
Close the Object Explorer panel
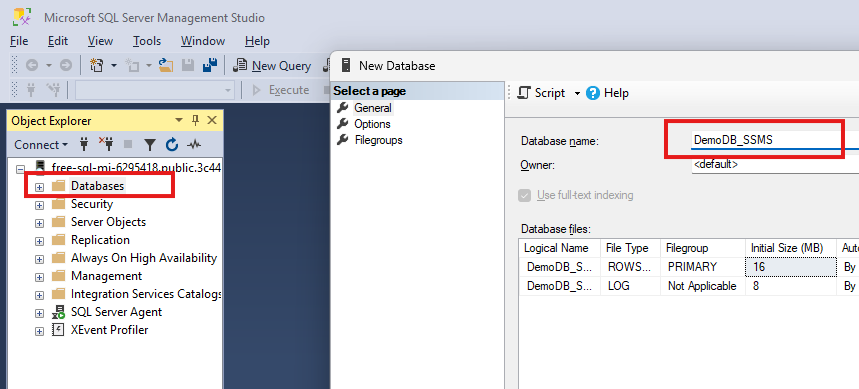pyautogui.click(x=212, y=121)
